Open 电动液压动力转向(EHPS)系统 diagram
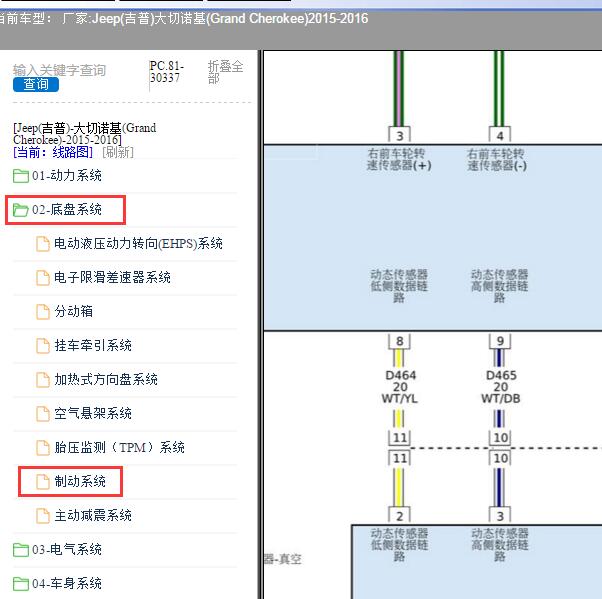 [138, 243]
